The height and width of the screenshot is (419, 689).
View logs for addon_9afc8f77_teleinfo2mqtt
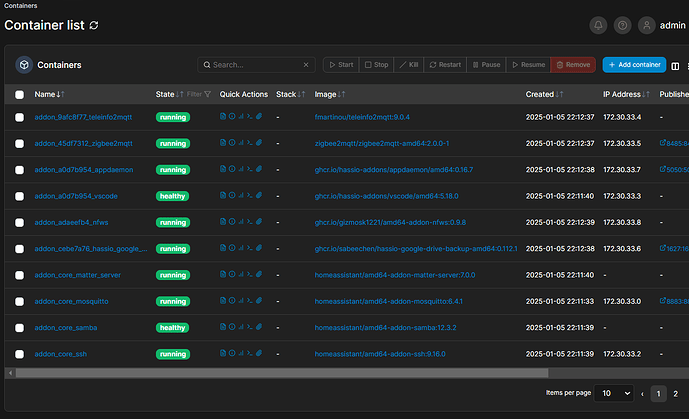(x=223, y=116)
